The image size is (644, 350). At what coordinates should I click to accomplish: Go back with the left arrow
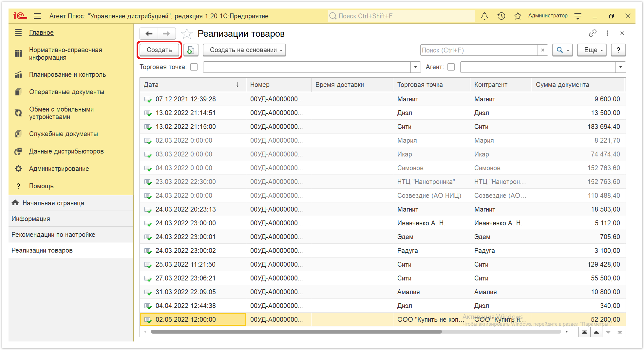149,33
